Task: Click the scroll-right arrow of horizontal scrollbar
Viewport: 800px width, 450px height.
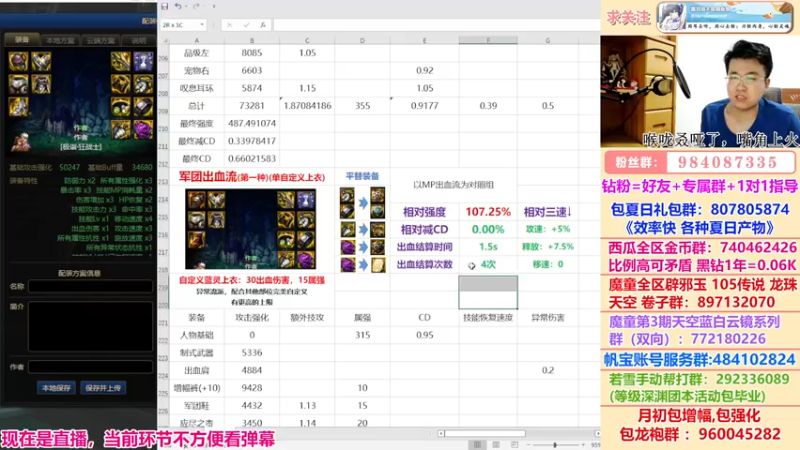Action: (x=597, y=434)
